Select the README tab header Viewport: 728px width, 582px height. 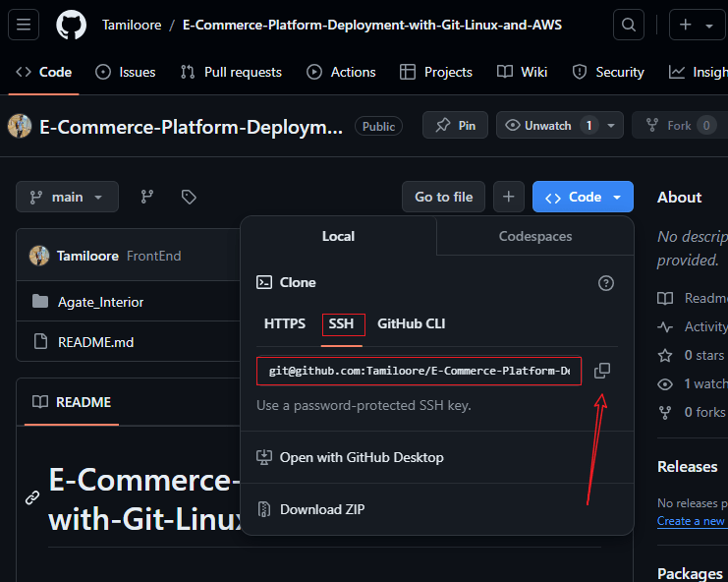click(72, 402)
